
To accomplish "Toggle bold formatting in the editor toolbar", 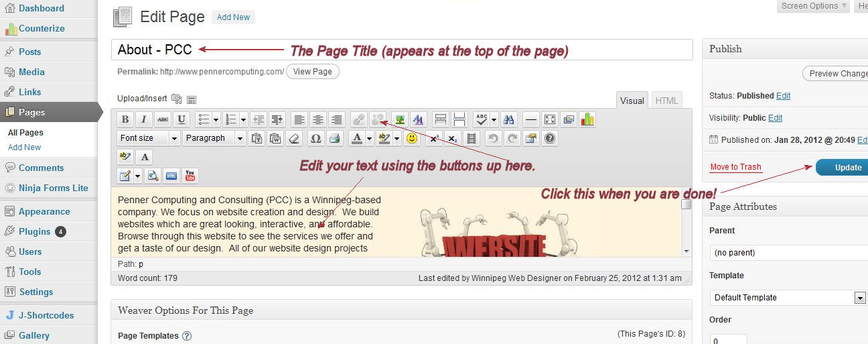I will (x=125, y=120).
